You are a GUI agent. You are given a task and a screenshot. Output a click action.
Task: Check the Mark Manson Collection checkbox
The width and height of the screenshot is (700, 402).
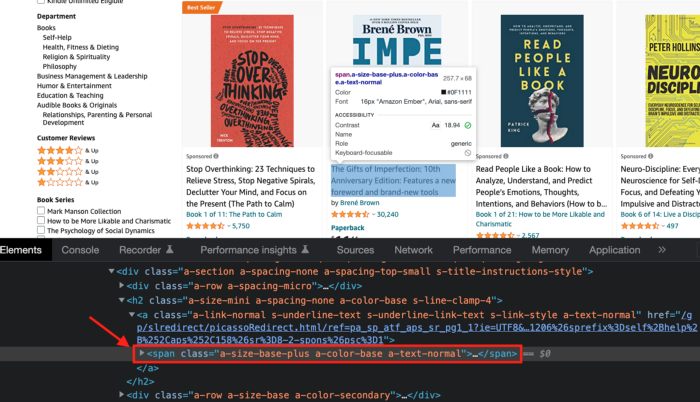click(x=41, y=210)
